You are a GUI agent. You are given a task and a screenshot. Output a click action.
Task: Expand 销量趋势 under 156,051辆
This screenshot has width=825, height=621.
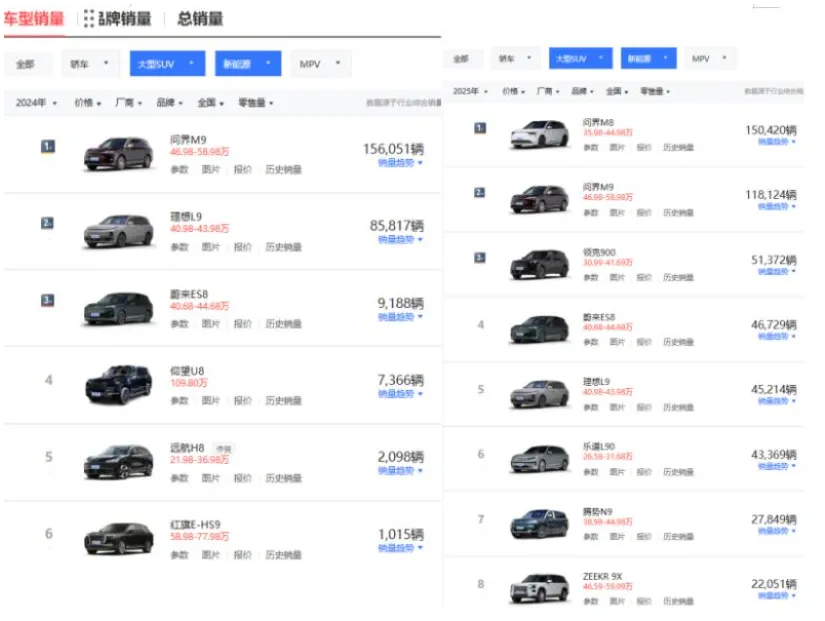click(400, 163)
